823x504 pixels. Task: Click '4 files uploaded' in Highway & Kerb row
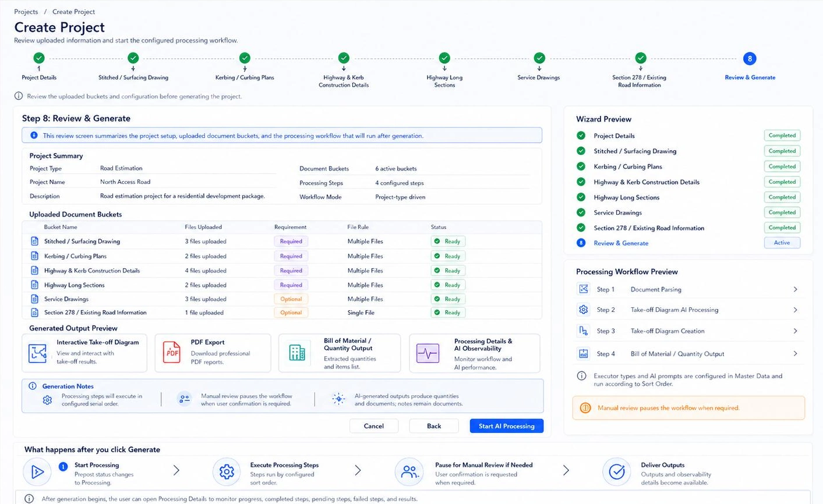pyautogui.click(x=206, y=271)
